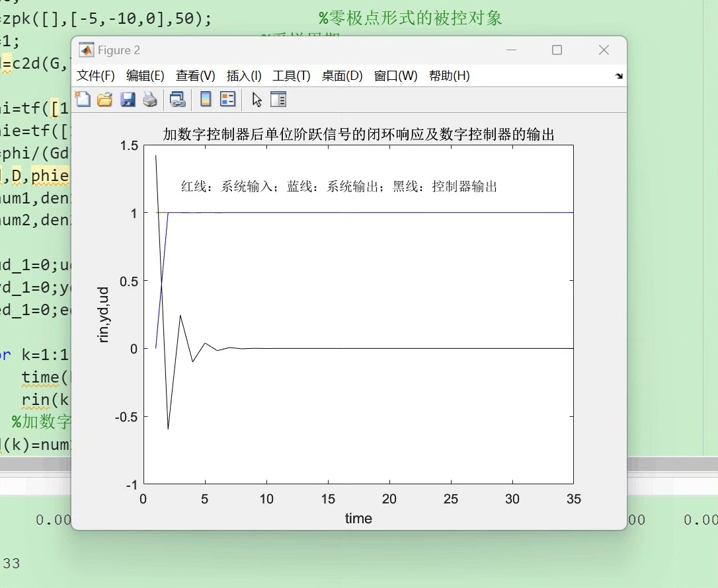The image size is (718, 588).
Task: Print the figure using the printer icon
Action: point(150,99)
